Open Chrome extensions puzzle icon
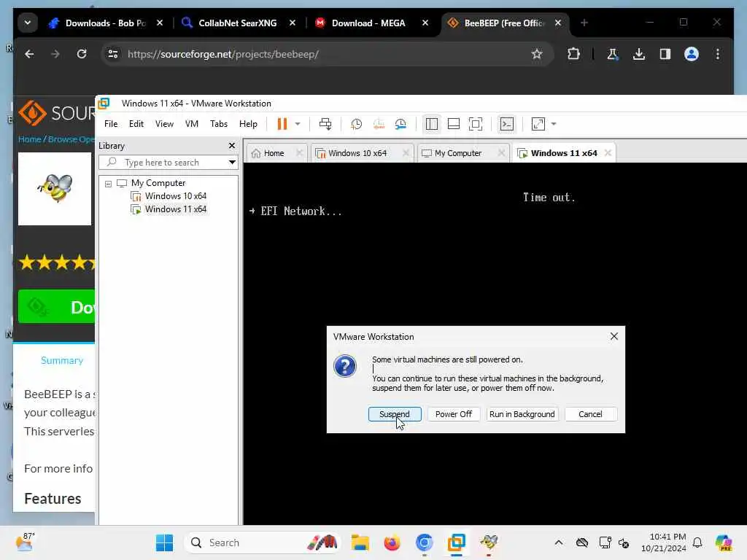 tap(573, 54)
